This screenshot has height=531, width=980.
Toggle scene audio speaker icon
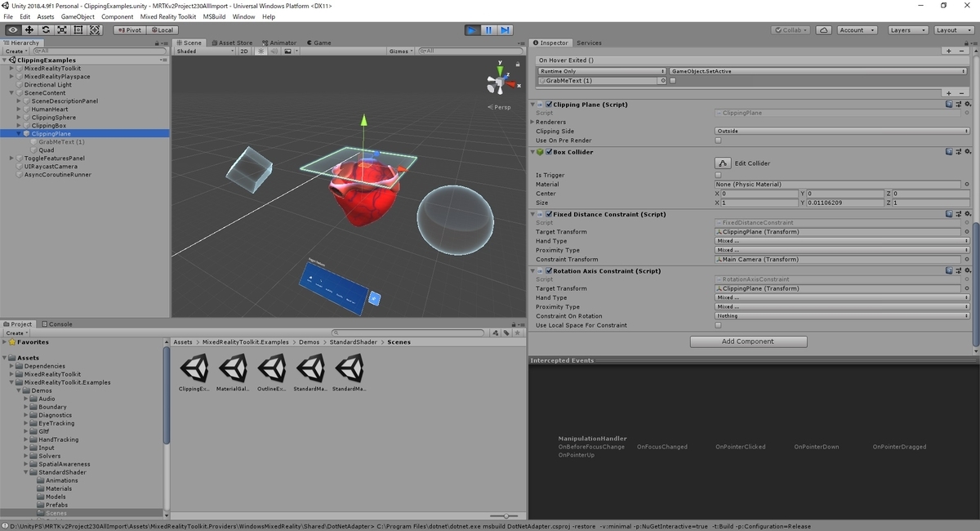[x=274, y=51]
